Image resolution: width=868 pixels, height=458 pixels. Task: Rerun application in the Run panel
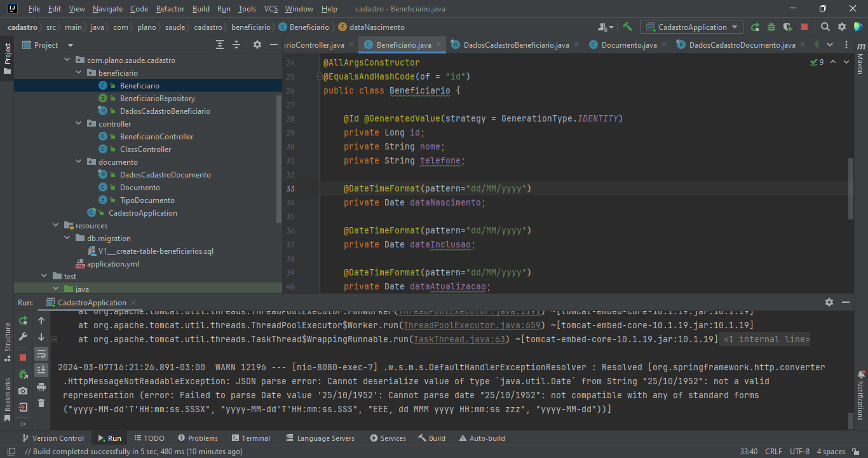(24, 321)
